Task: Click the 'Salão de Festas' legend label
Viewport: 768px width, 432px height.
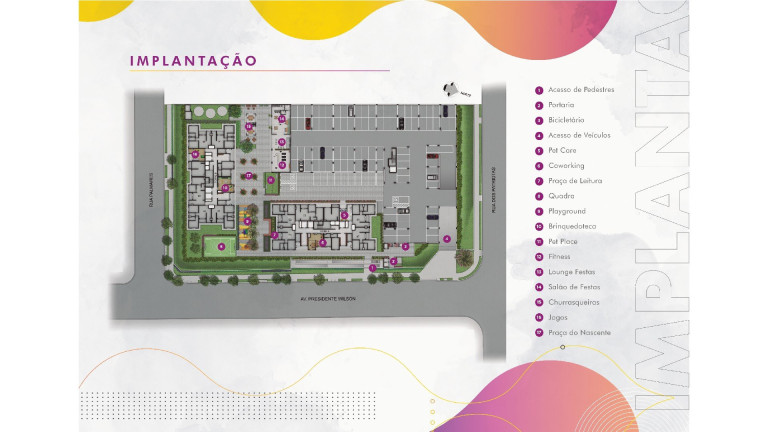Action: tap(574, 287)
